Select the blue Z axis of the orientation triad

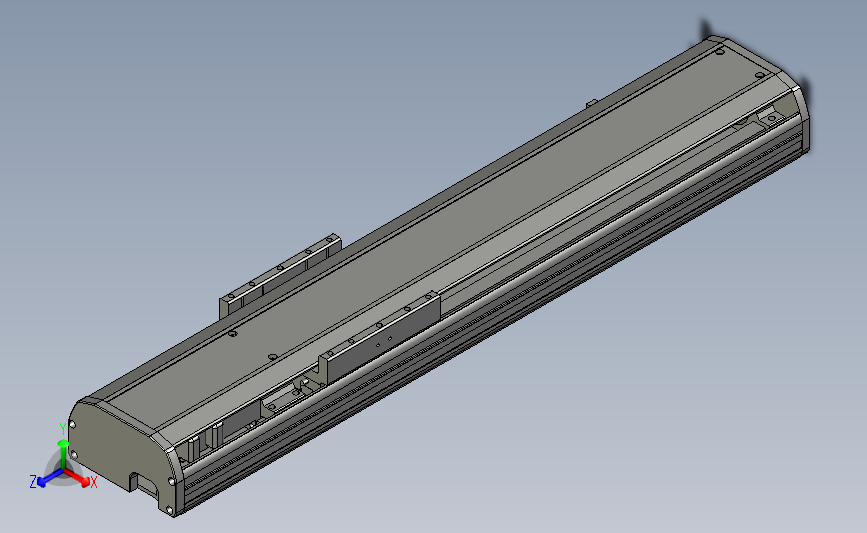tap(50, 478)
